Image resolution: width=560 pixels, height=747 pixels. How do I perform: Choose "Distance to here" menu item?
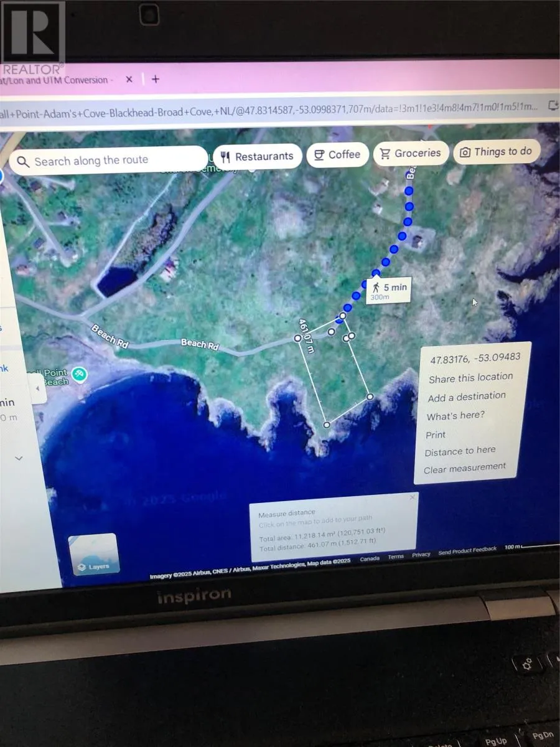460,451
